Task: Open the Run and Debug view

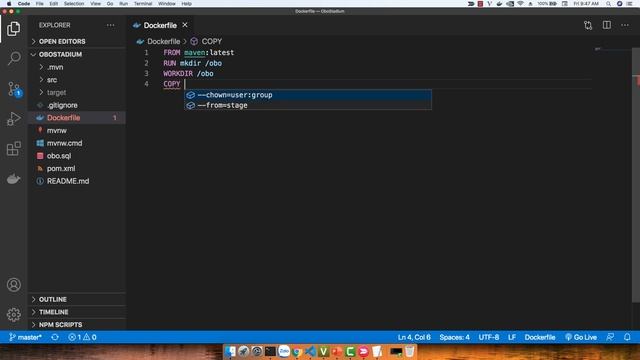Action: point(13,119)
